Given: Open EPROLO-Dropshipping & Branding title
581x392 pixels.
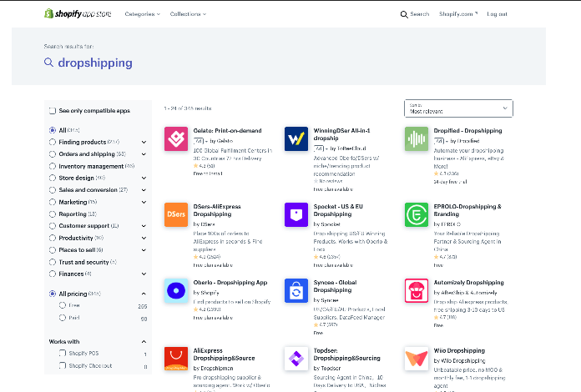Looking at the screenshot, I should (467, 210).
